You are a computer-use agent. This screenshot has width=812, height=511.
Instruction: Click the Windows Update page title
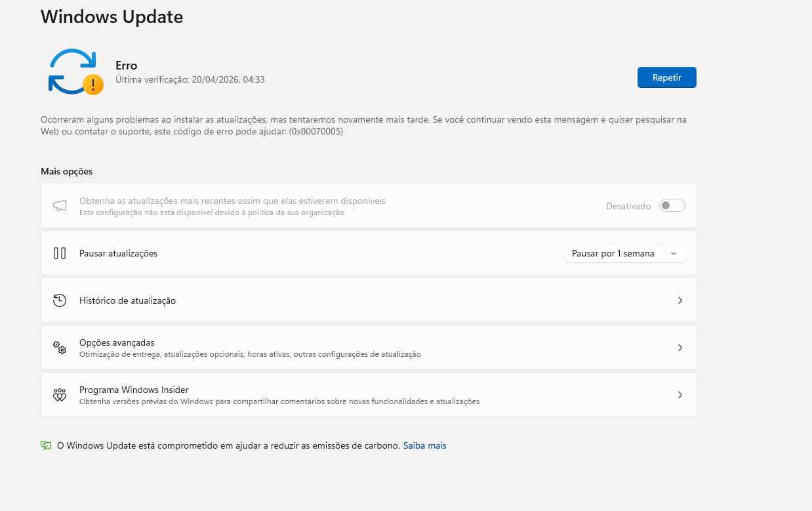click(x=112, y=16)
